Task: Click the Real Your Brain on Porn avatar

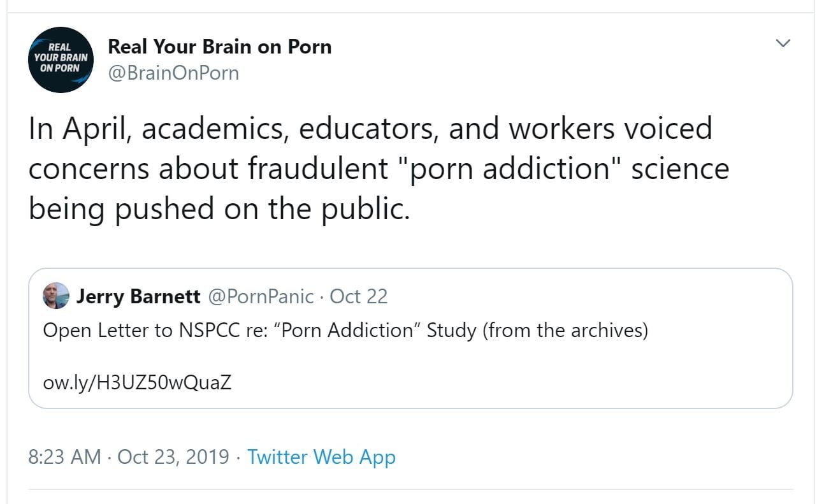Action: pyautogui.click(x=62, y=59)
